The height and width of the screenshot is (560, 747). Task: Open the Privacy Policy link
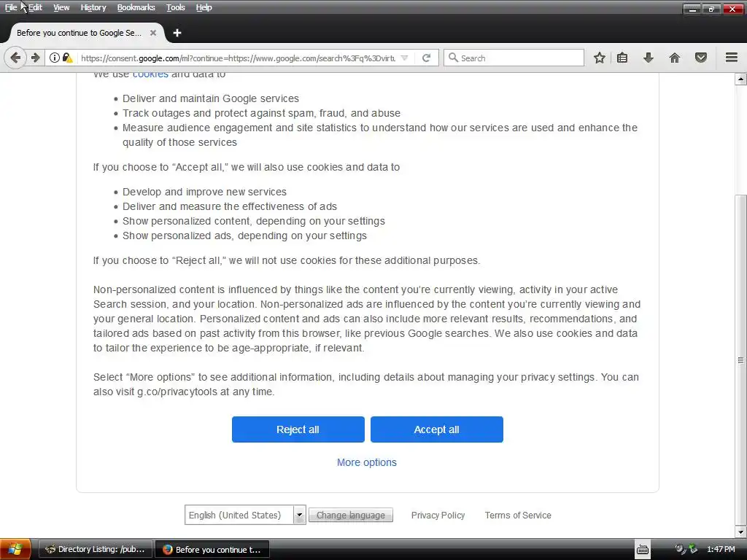[x=438, y=516]
